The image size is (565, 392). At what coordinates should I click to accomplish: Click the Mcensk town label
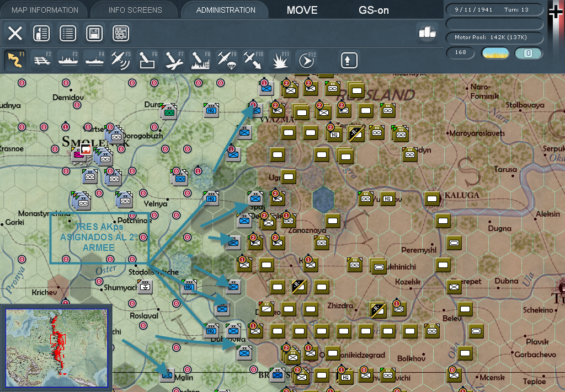[492, 377]
